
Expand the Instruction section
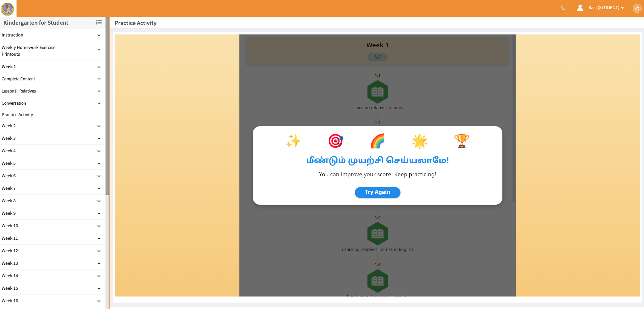[53, 35]
